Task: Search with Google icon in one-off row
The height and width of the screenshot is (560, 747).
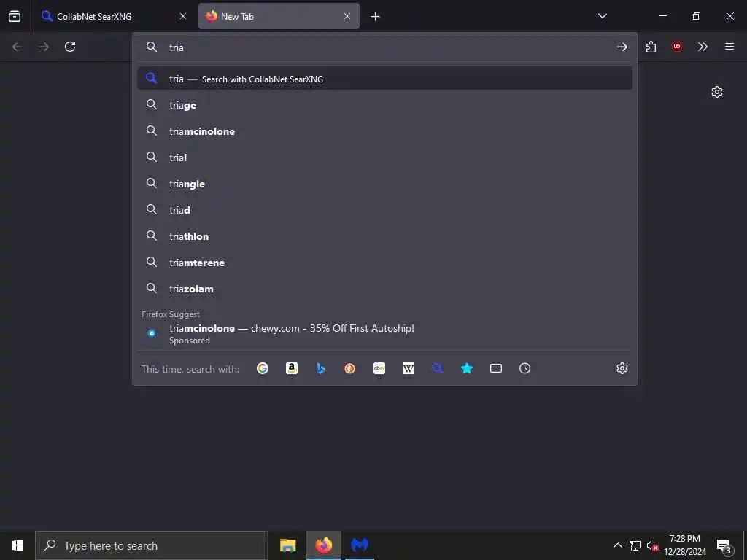Action: coord(263,368)
